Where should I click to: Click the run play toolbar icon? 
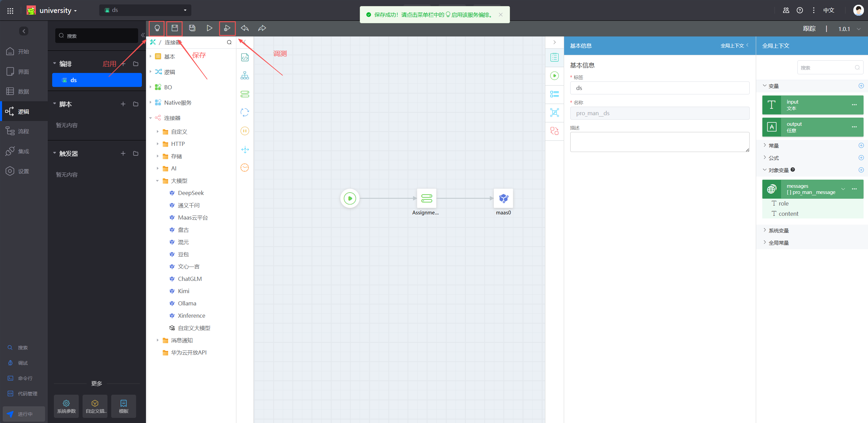(209, 28)
